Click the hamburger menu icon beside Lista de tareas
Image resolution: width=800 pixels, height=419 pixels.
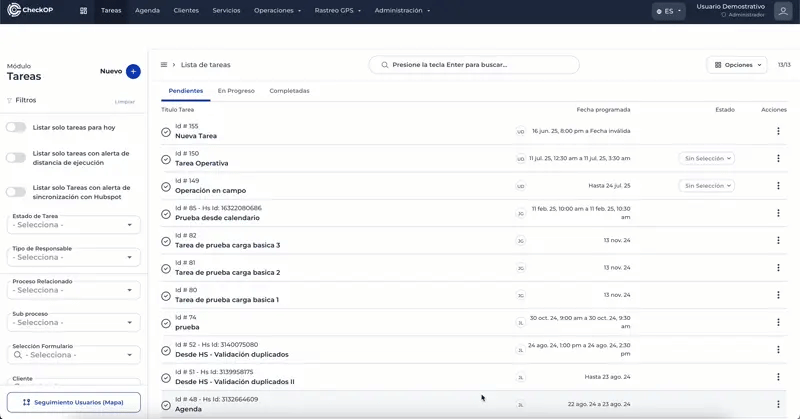click(164, 65)
